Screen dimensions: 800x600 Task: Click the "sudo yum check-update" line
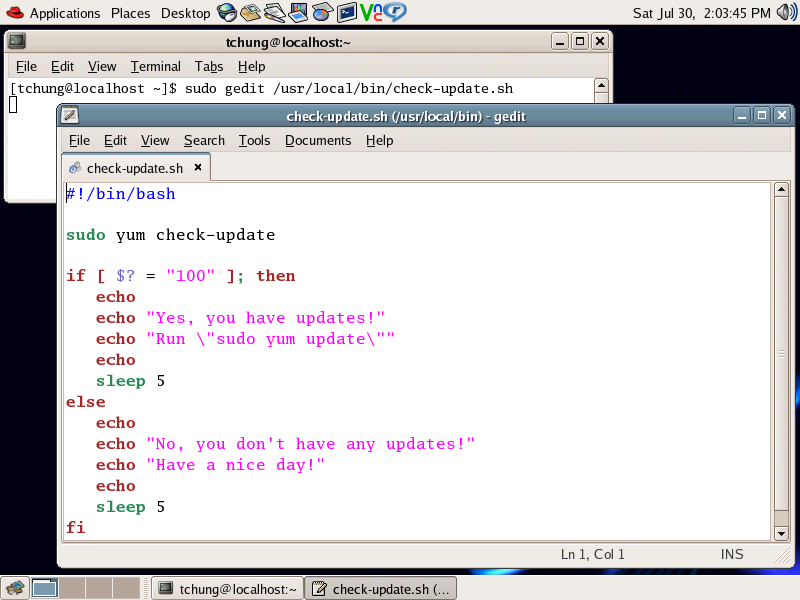(170, 235)
